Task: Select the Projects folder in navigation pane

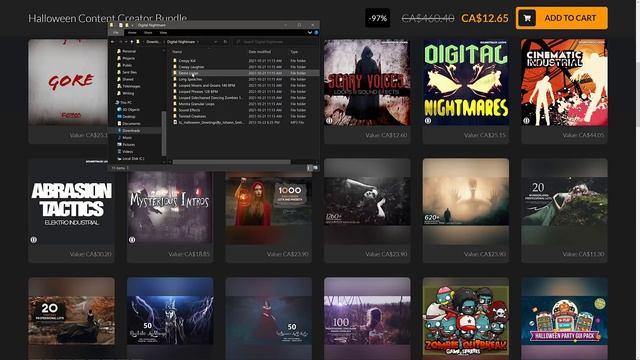Action: 128,58
